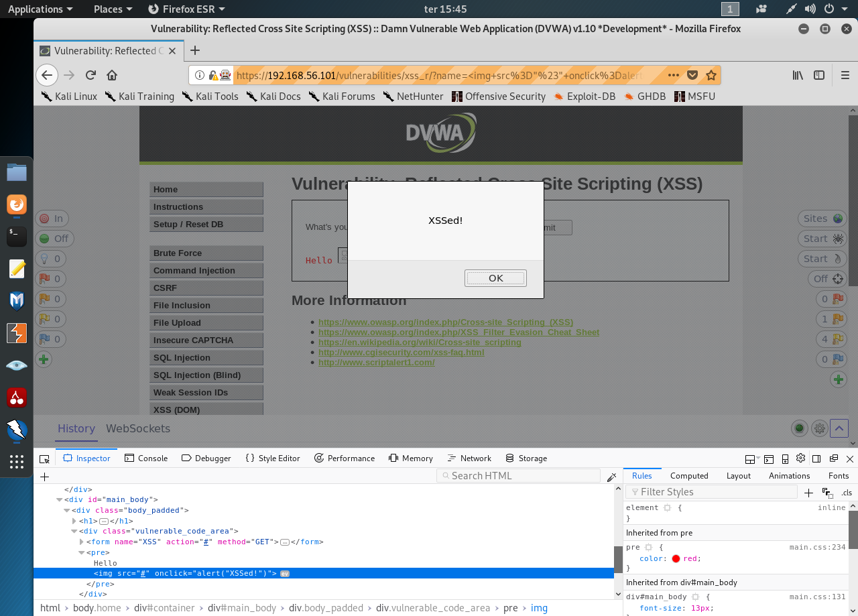Open the Style Editor tab
Image resolution: width=858 pixels, height=616 pixels.
272,458
